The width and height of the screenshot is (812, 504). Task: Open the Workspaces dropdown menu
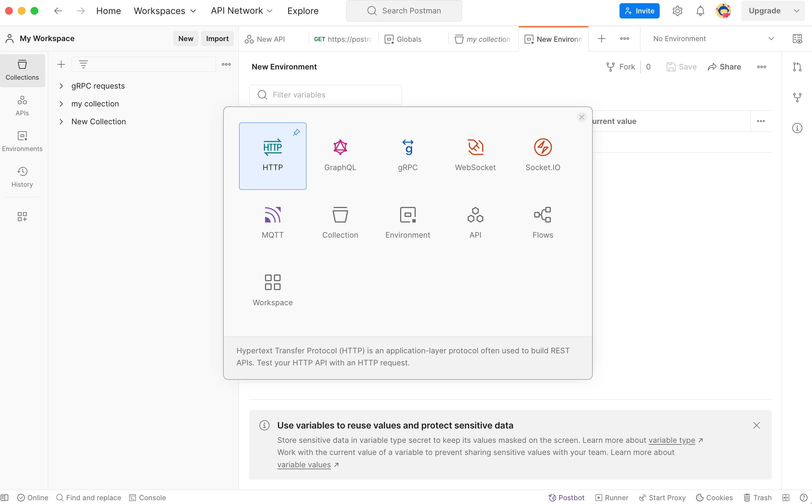pyautogui.click(x=165, y=11)
